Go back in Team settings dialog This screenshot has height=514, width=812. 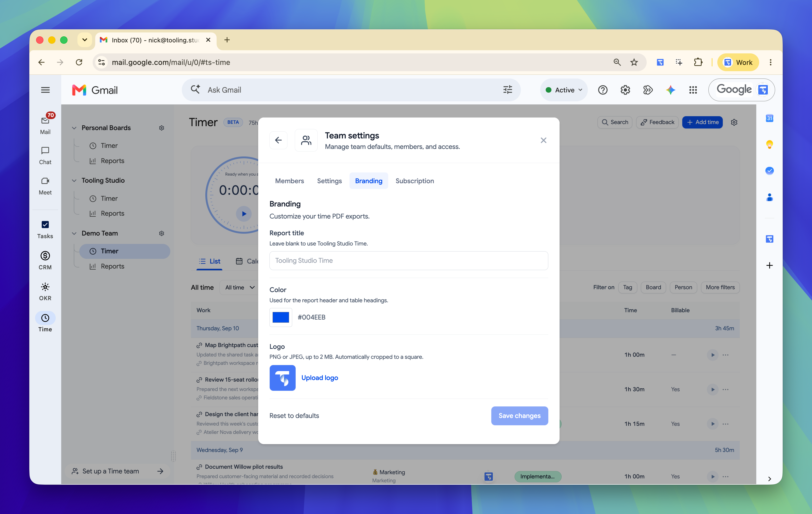point(279,140)
